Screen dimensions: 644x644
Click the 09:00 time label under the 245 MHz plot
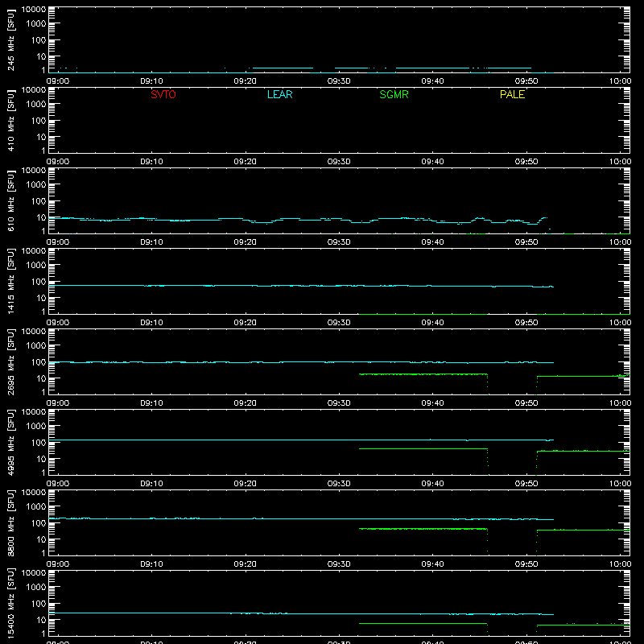coord(57,81)
